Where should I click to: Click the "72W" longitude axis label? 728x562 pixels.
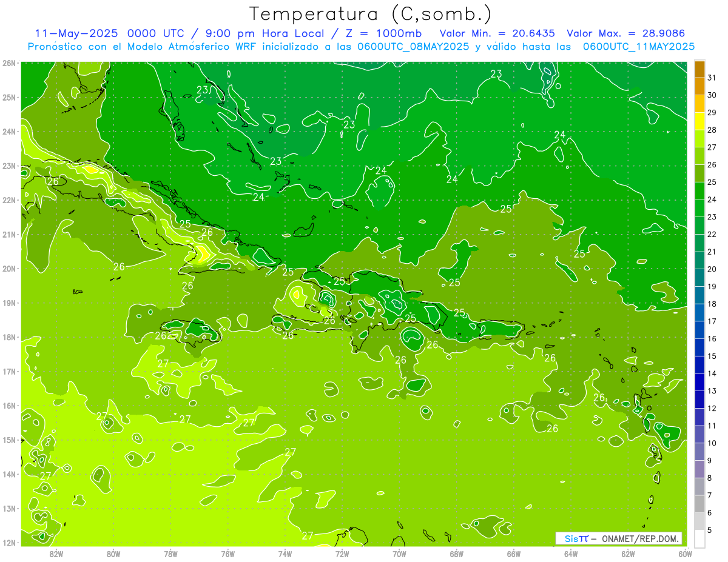click(342, 554)
